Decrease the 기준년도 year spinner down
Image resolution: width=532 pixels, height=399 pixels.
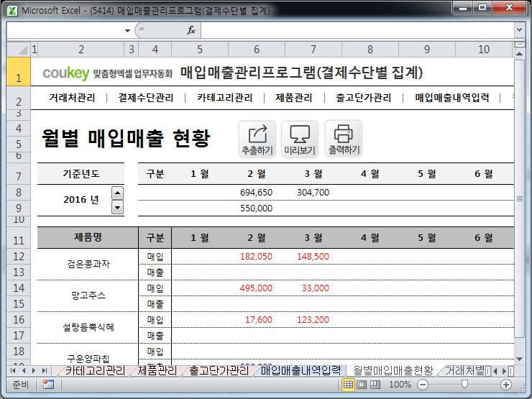pyautogui.click(x=117, y=207)
